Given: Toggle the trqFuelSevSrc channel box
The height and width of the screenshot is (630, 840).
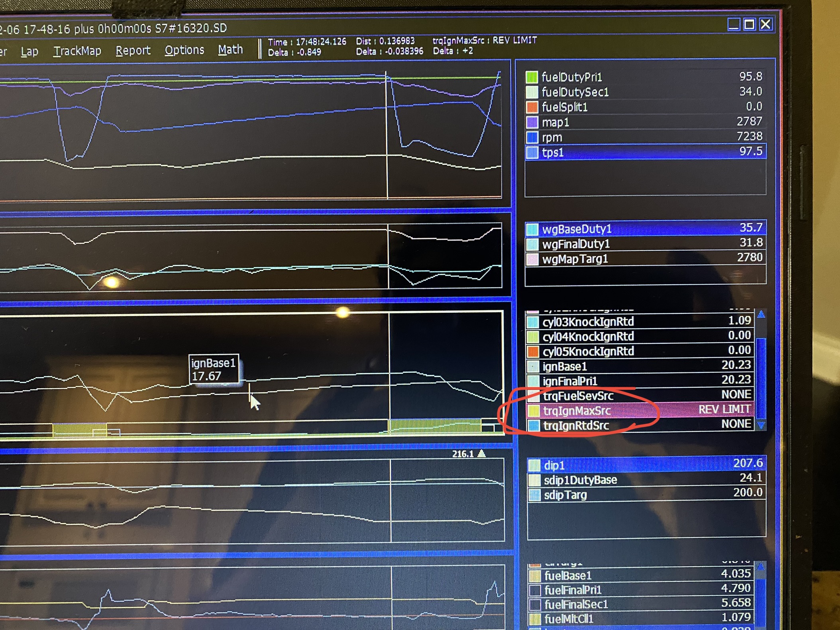Looking at the screenshot, I should 534,396.
